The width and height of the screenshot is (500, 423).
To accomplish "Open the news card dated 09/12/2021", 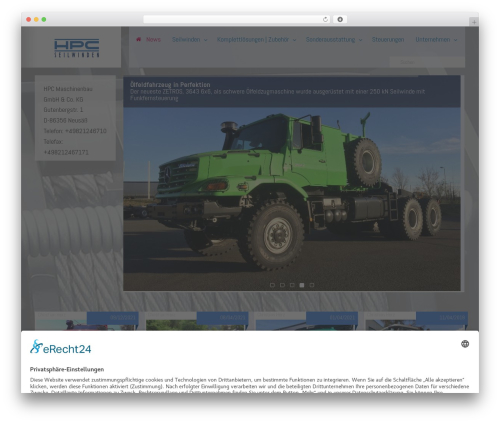I will pos(86,321).
